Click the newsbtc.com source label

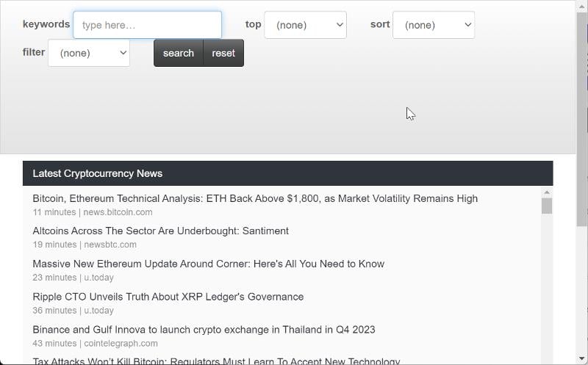tap(110, 245)
